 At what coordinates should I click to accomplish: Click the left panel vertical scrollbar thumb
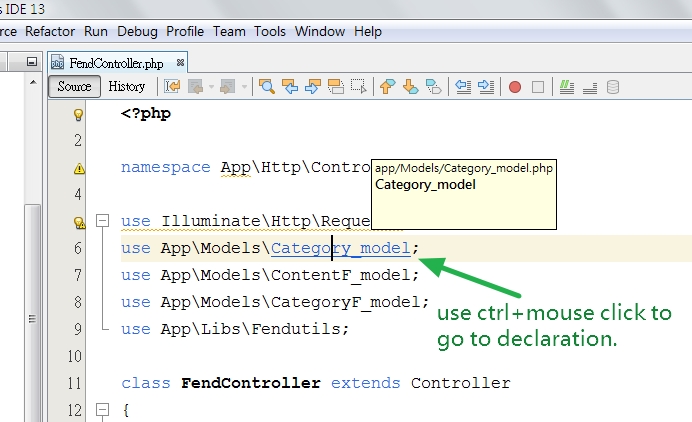(32, 313)
